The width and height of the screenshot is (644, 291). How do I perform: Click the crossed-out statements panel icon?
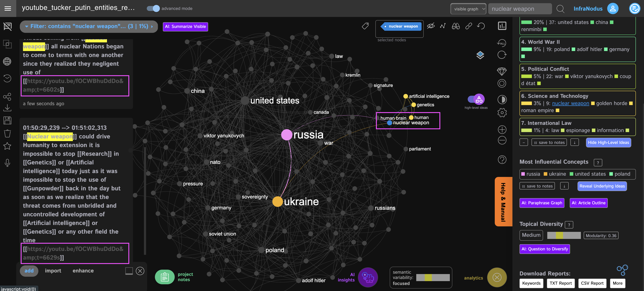(7, 26)
